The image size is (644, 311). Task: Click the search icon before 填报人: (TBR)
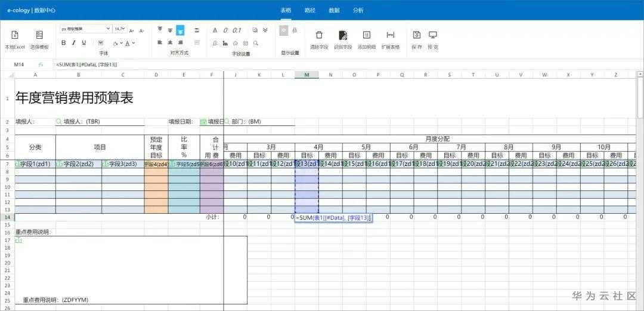click(x=58, y=122)
